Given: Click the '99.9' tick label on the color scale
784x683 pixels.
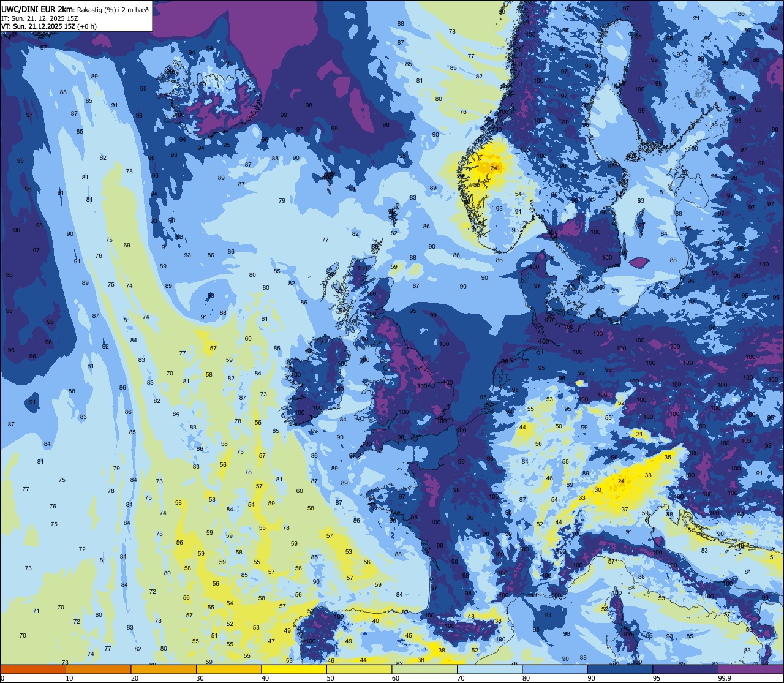Looking at the screenshot, I should click(725, 678).
